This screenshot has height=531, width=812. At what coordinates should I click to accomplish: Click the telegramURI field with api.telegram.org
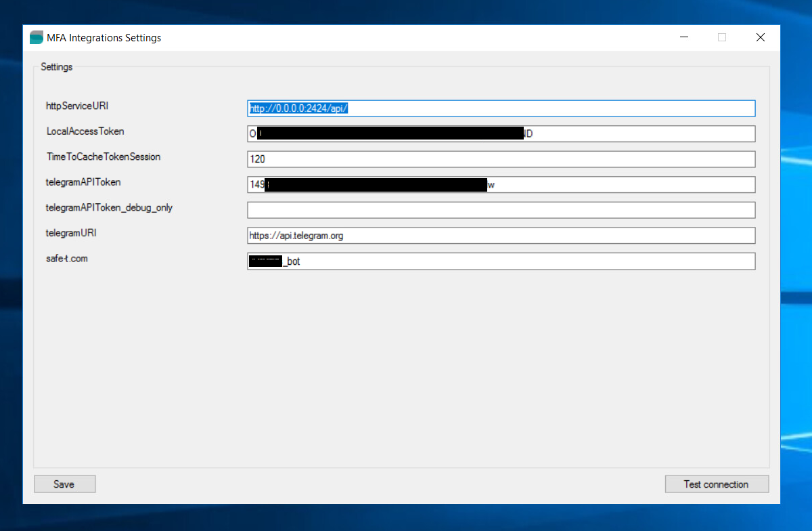coord(501,236)
